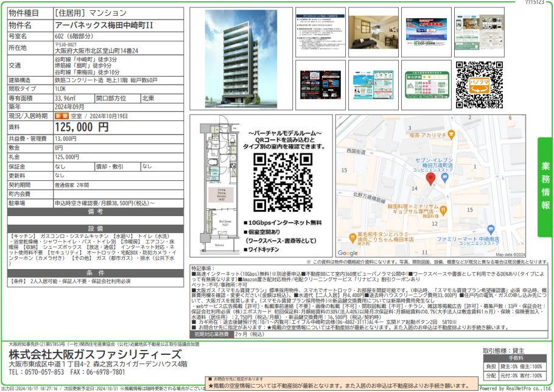Click the 備考 section header
554x392 pixels.
[x=96, y=212]
